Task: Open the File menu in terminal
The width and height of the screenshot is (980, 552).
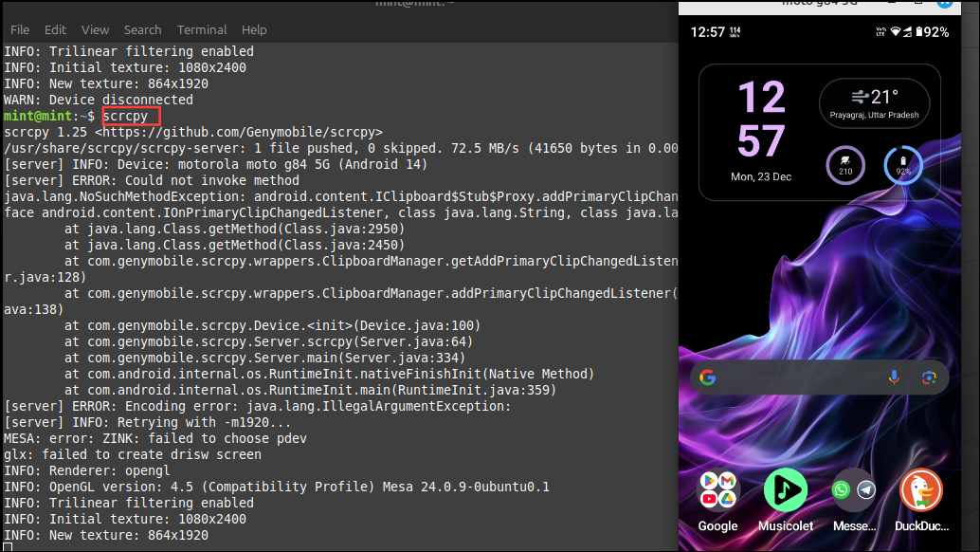Action: 19,29
